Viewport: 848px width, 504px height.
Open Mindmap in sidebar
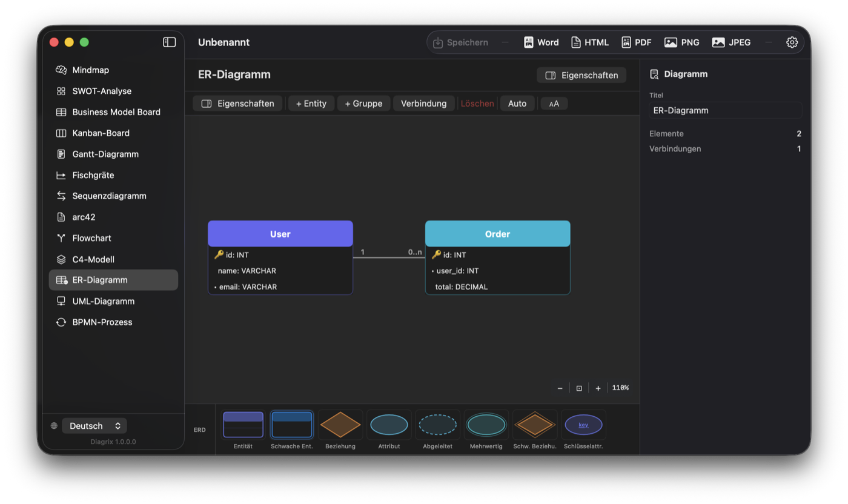tap(113, 70)
